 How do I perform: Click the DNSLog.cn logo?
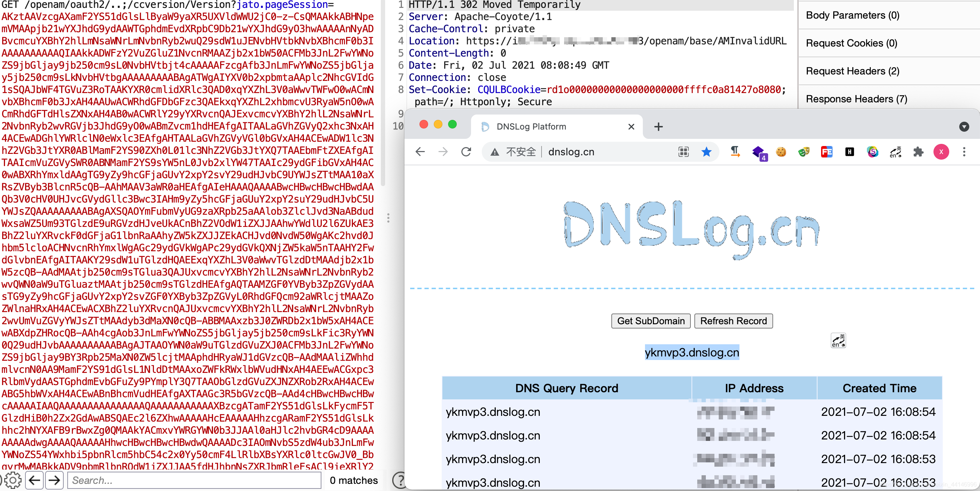(691, 230)
